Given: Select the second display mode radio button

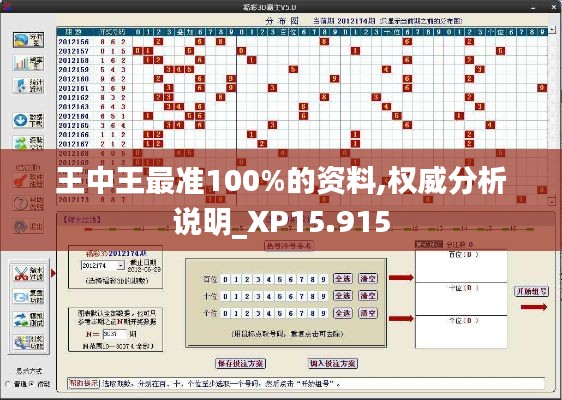Looking at the screenshot, I should 31,384.
